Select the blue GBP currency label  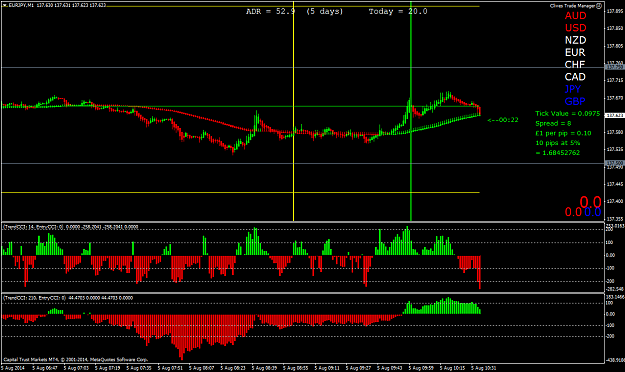pyautogui.click(x=575, y=101)
